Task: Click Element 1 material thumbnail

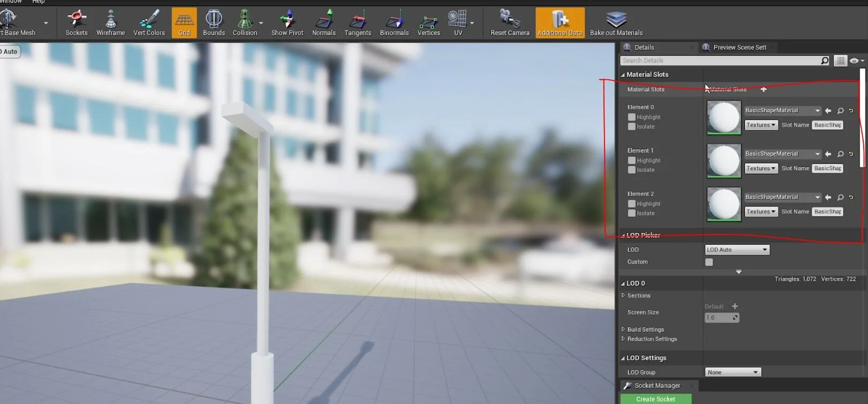Action: tap(724, 161)
